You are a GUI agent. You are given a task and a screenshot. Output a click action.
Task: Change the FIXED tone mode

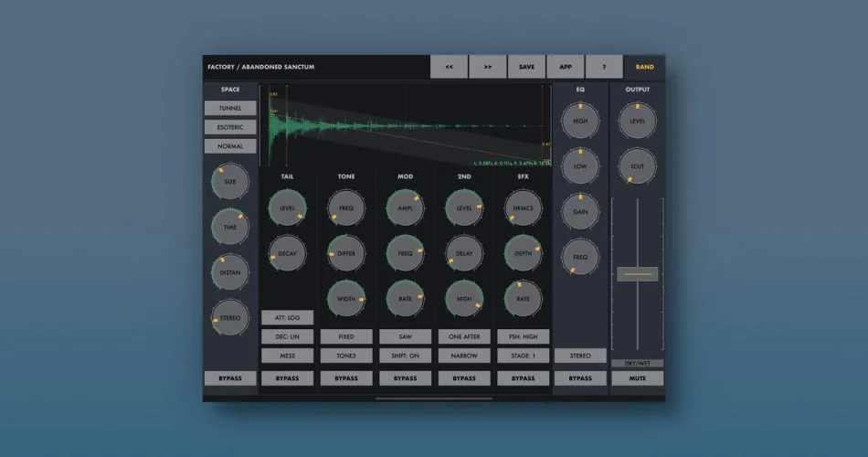[x=346, y=336]
